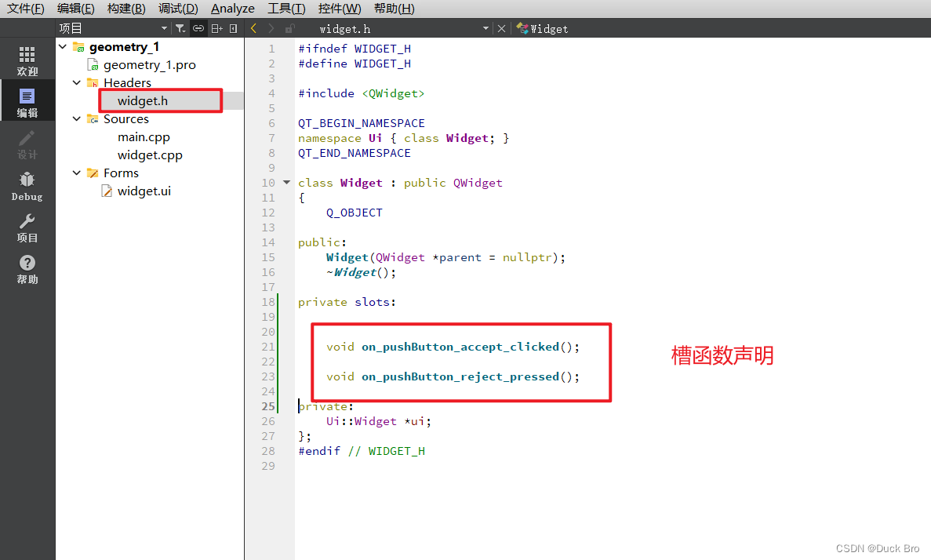931x560 pixels.
Task: Close widget.h with the X button
Action: [501, 28]
